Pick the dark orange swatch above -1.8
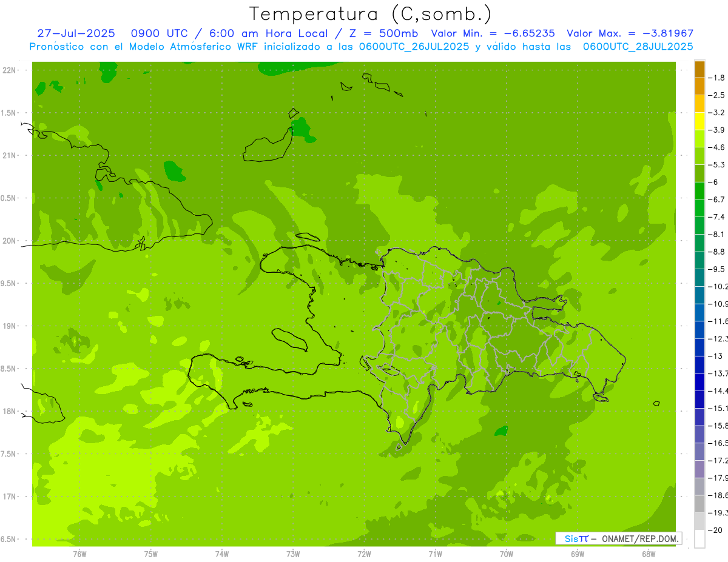Screen dimensions: 728x562 point(699,69)
